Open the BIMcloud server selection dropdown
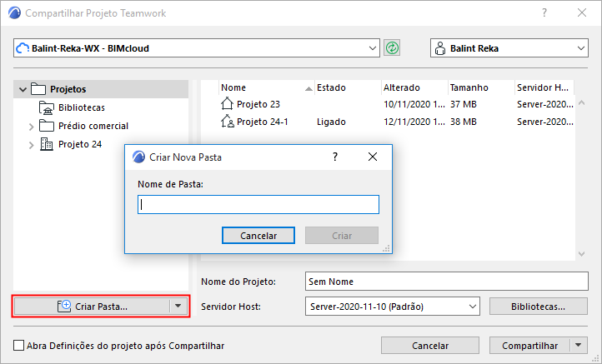This screenshot has width=602, height=364. pyautogui.click(x=373, y=48)
